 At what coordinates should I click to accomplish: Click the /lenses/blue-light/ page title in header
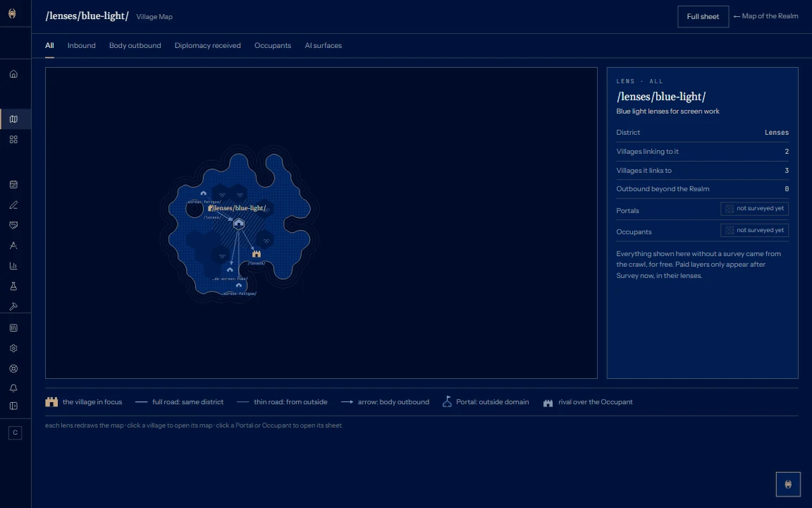[x=87, y=16]
